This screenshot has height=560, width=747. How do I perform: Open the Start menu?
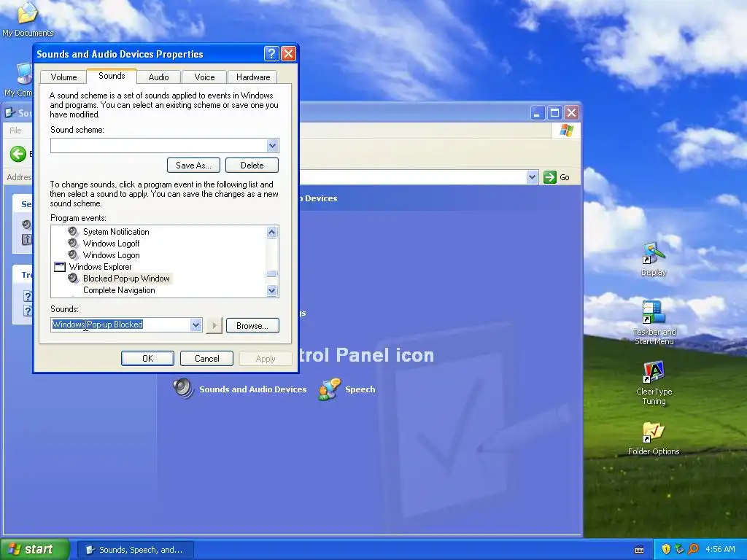coord(35,549)
